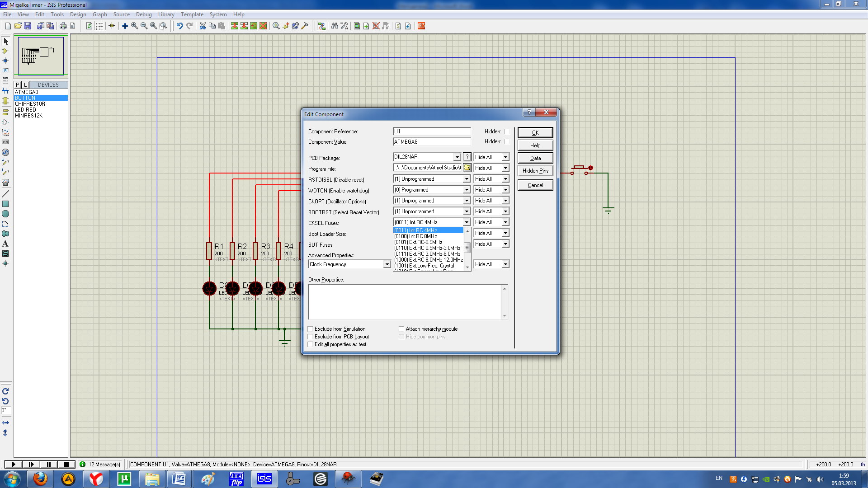Image resolution: width=868 pixels, height=488 pixels.
Task: Click the horizontal mirror flip icon
Action: point(5,423)
